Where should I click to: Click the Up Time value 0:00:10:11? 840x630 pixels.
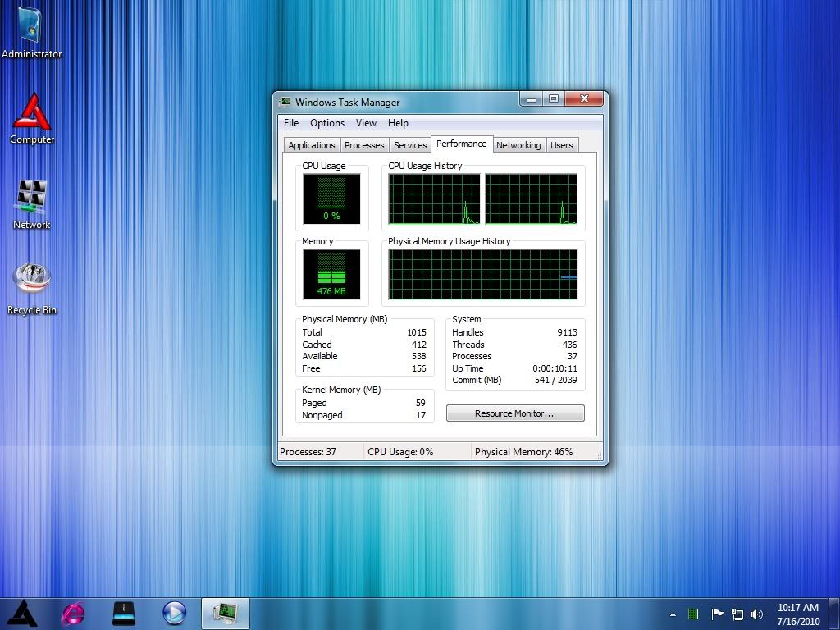click(x=555, y=368)
